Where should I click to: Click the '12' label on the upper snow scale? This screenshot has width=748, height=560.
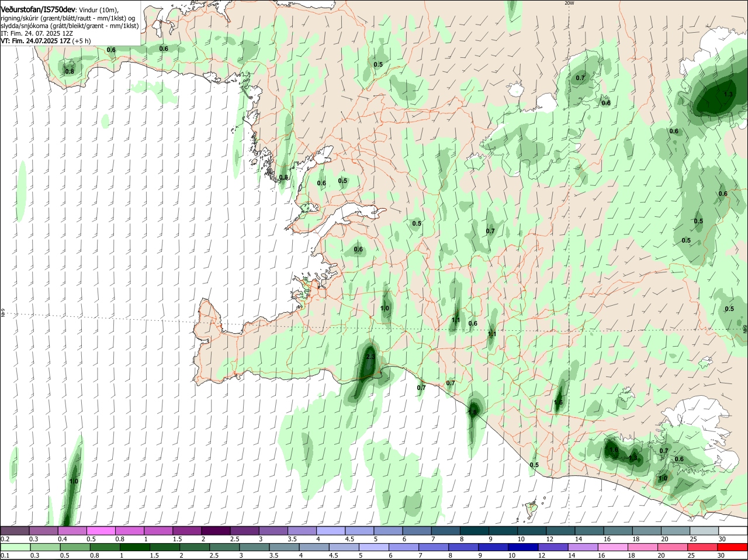tap(550, 539)
